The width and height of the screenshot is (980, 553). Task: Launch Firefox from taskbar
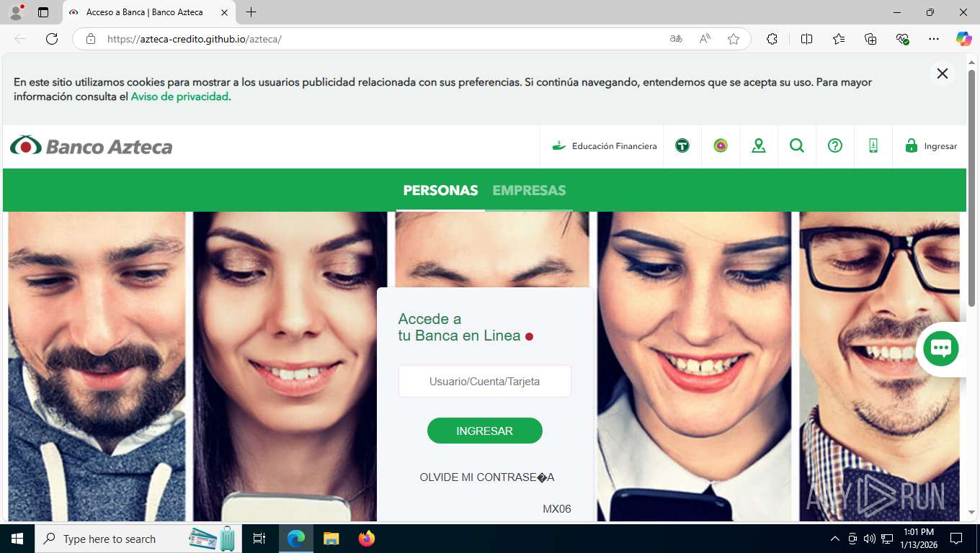[366, 539]
